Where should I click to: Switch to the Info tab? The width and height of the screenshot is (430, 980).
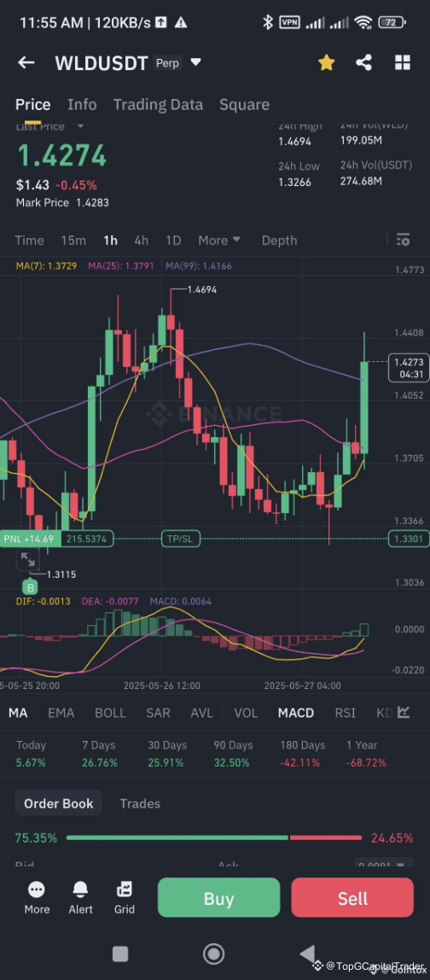click(x=82, y=104)
